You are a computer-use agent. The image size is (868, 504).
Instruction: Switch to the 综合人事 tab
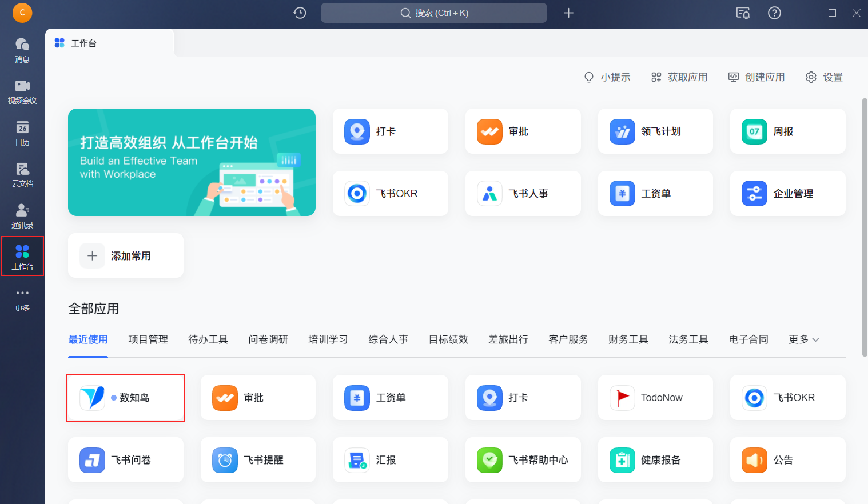click(x=388, y=339)
